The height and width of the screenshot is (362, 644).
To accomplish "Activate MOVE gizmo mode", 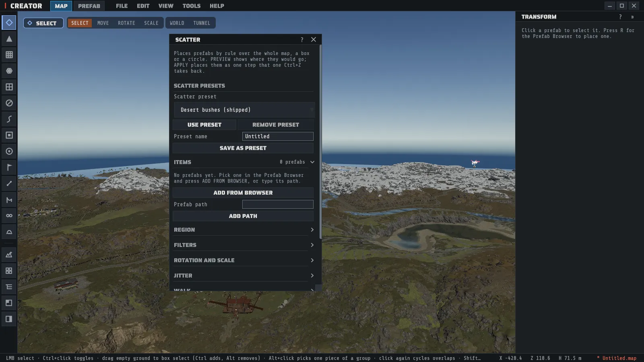I will (x=103, y=23).
